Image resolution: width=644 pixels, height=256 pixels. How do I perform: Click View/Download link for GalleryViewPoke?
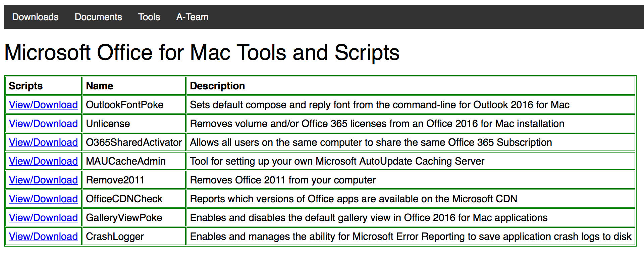tap(43, 218)
